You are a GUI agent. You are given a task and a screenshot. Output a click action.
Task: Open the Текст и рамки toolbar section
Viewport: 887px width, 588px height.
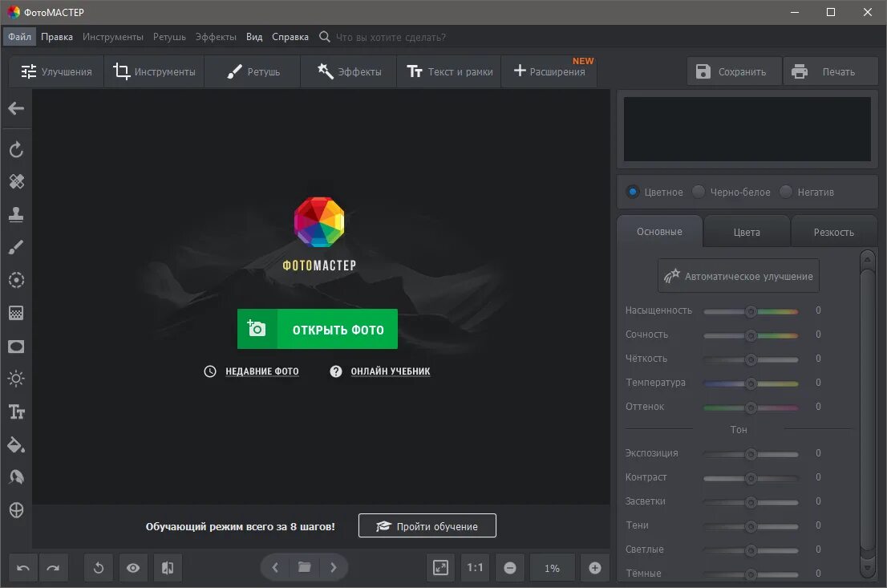(449, 71)
